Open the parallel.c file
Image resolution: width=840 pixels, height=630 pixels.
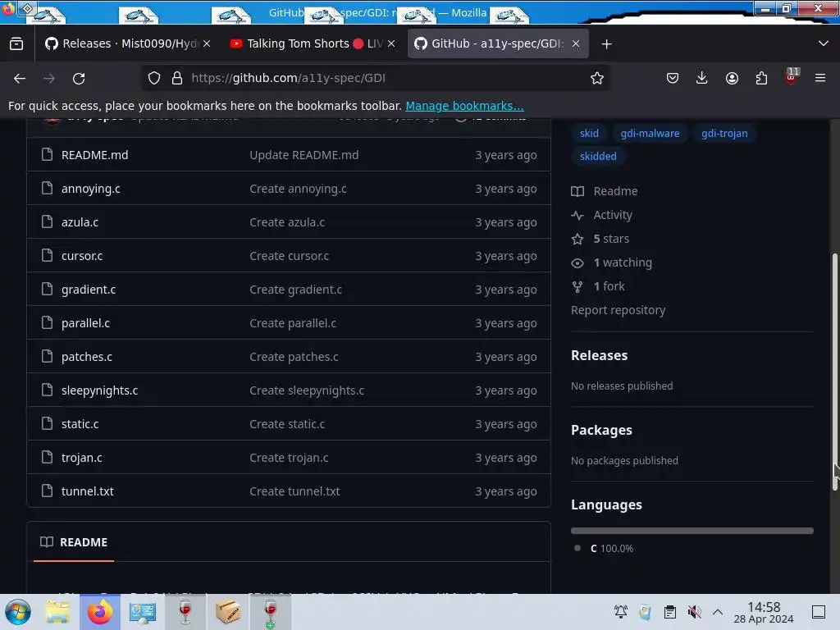tap(85, 323)
